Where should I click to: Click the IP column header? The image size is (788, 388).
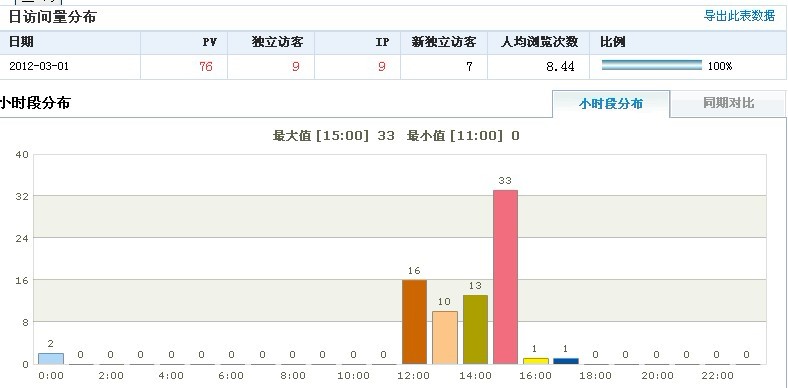382,42
